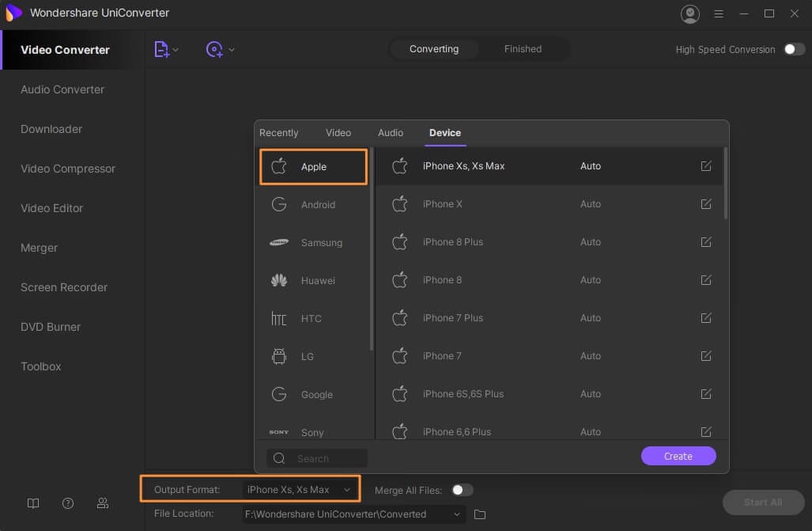812x531 pixels.
Task: Pick the iPhone 8 preset
Action: (x=549, y=280)
